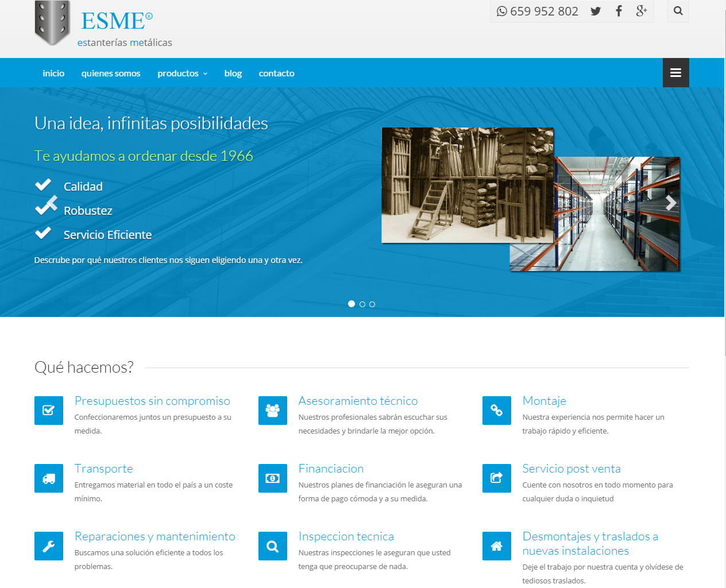Click the Inspeccion tecnica magnifier icon
Image resolution: width=726 pixels, height=588 pixels.
click(273, 546)
